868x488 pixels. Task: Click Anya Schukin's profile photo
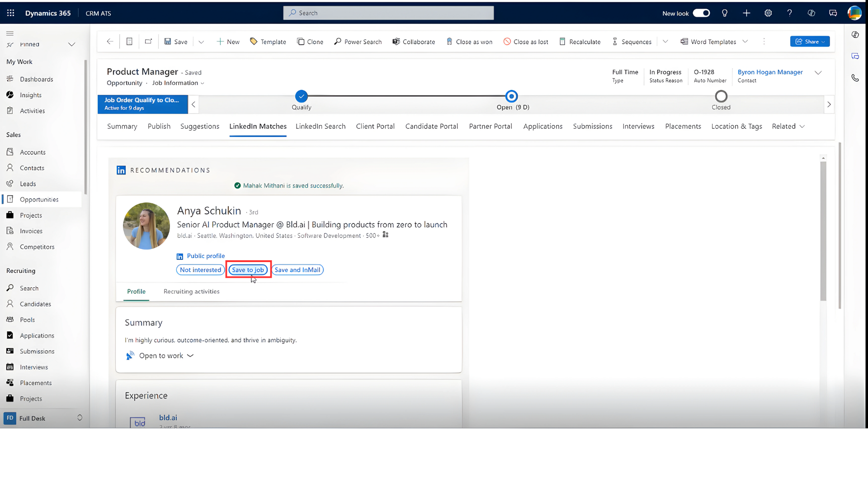point(146,226)
